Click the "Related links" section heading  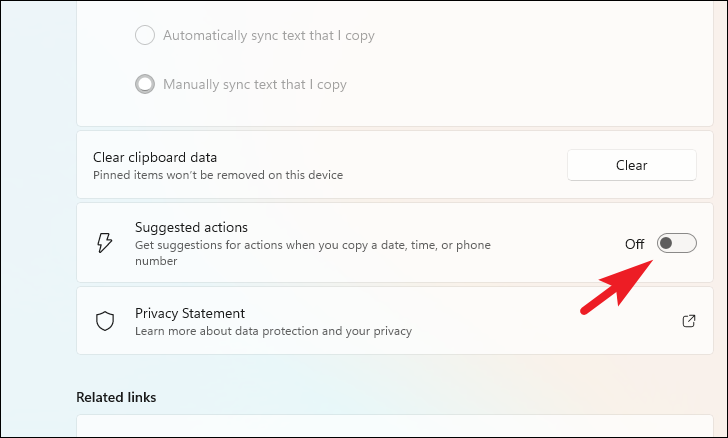pos(116,397)
